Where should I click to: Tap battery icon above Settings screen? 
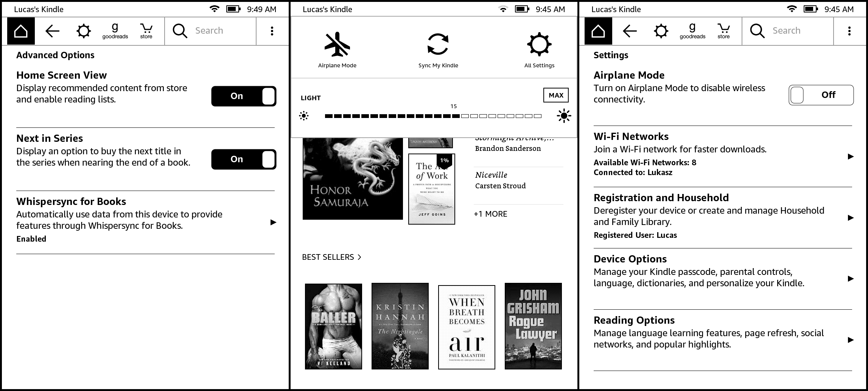tap(811, 9)
